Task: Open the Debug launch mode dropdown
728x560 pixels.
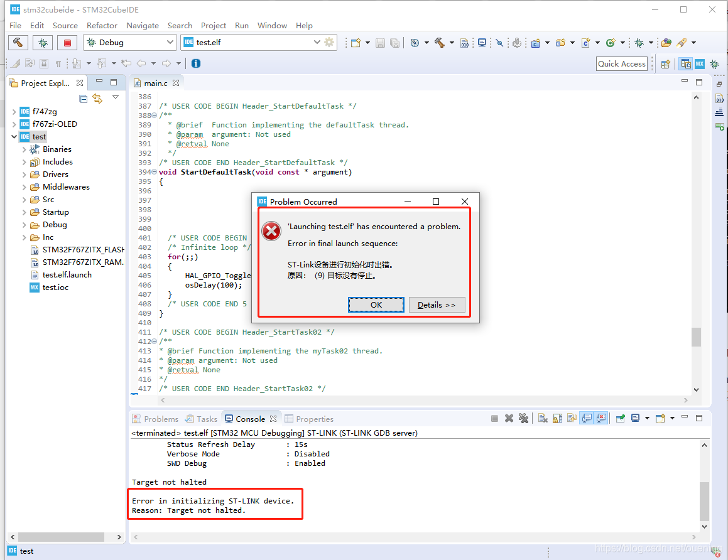Action: pyautogui.click(x=170, y=42)
